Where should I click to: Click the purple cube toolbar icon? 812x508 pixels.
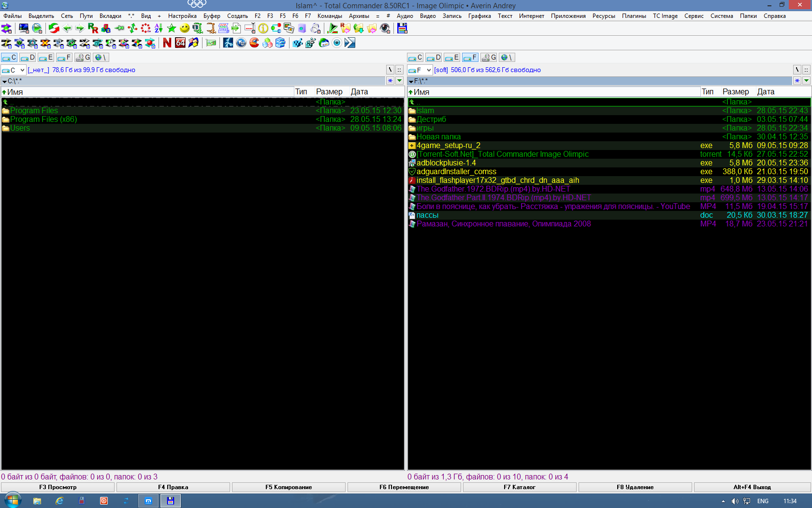(x=302, y=29)
